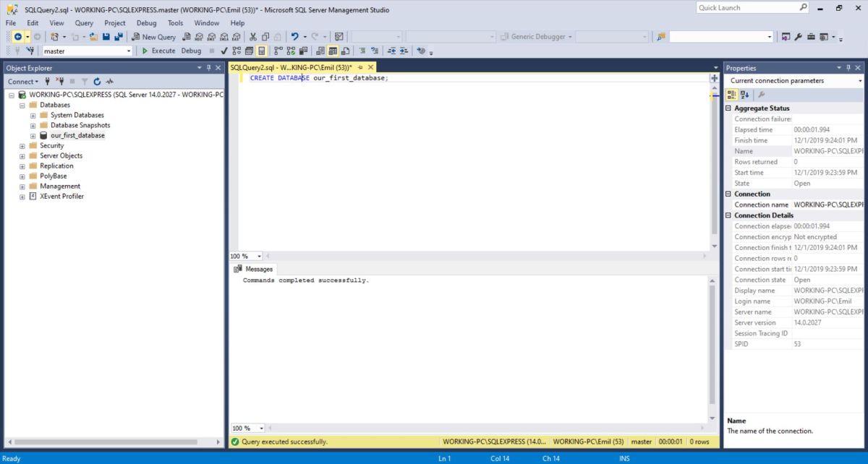Click the Undo icon in the toolbar
Viewport: 868px width, 464px height.
(x=295, y=36)
